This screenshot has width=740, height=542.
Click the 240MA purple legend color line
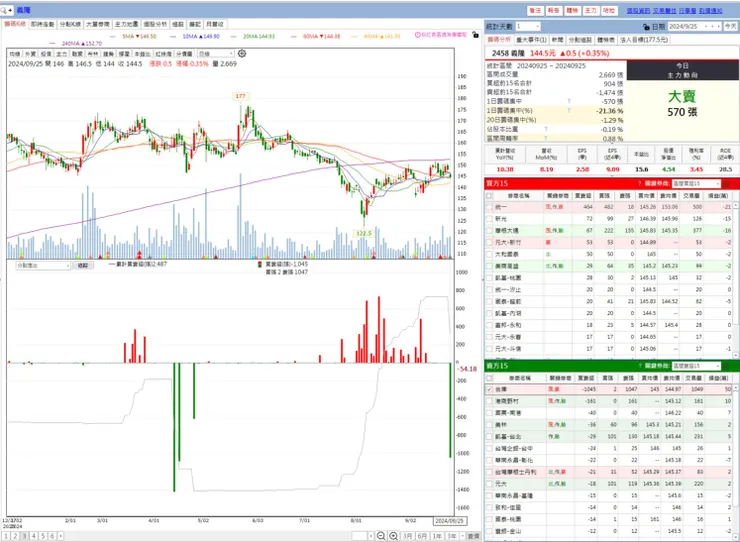coord(52,43)
